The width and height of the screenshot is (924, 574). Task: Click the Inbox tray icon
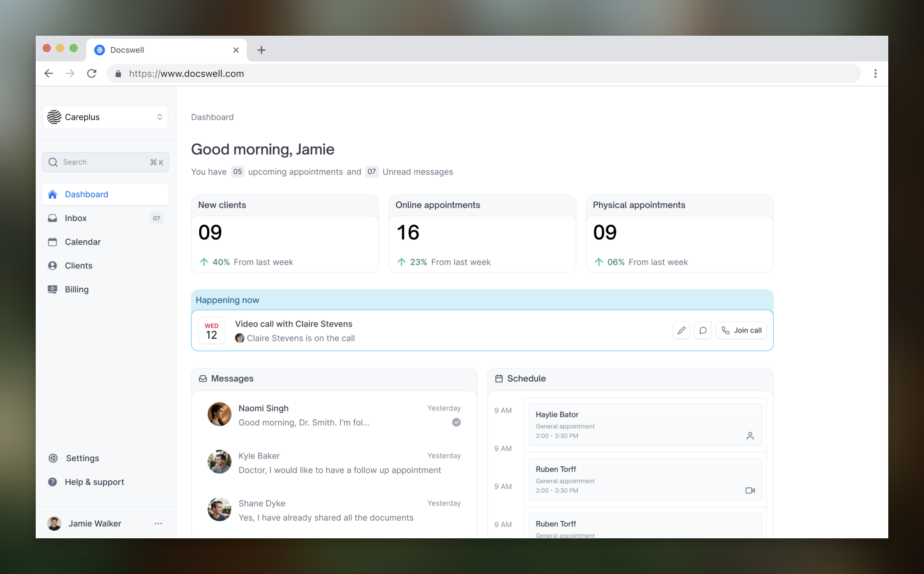(52, 218)
